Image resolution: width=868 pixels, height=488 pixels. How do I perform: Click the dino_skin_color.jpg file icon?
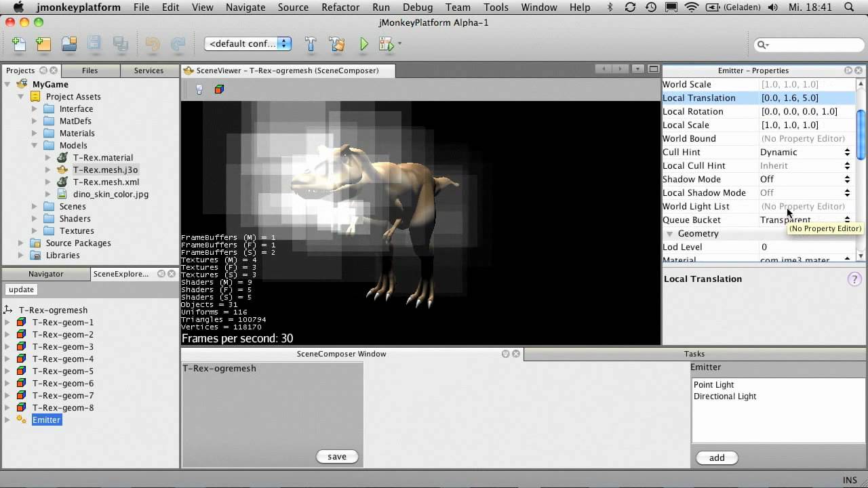pyautogui.click(x=62, y=195)
